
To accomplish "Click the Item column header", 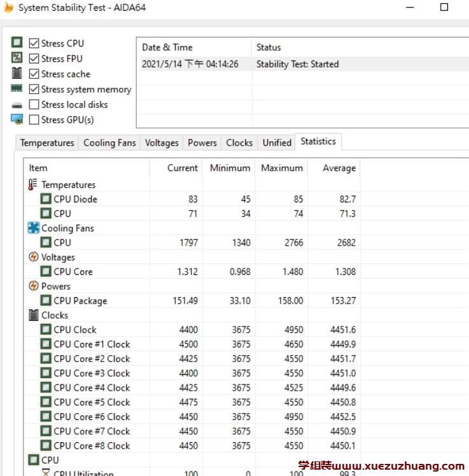I will 87,168.
